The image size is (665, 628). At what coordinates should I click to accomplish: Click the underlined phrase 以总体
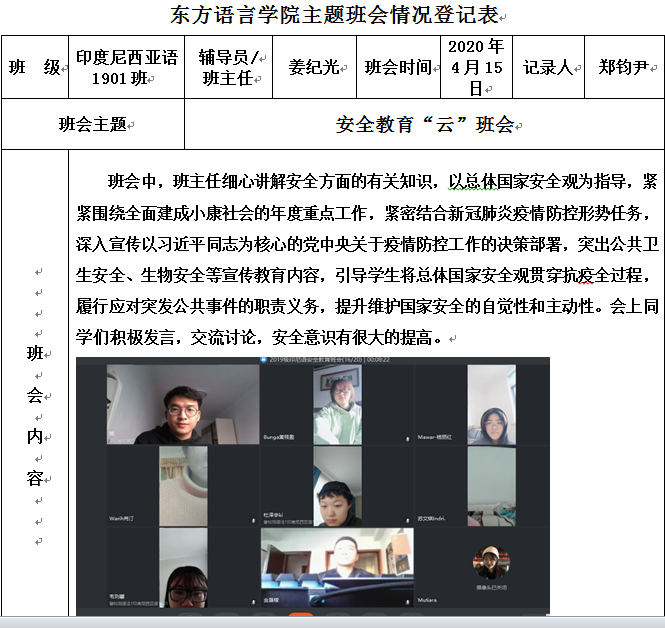pos(473,181)
